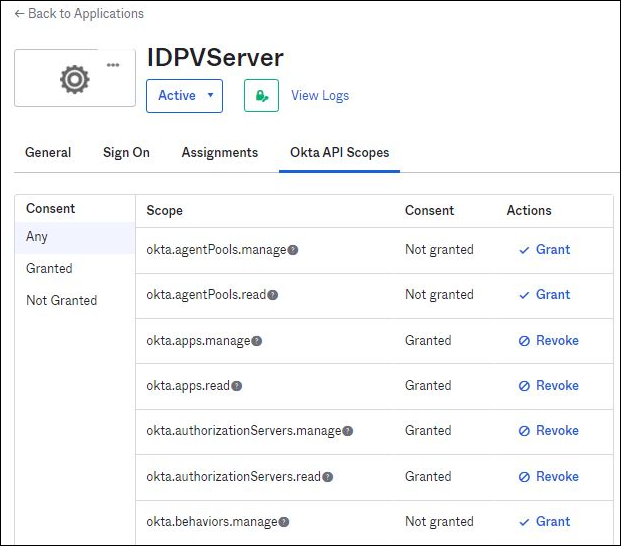Image resolution: width=621 pixels, height=546 pixels.
Task: Open help icon for okta.agentPools.manage
Action: click(x=293, y=250)
